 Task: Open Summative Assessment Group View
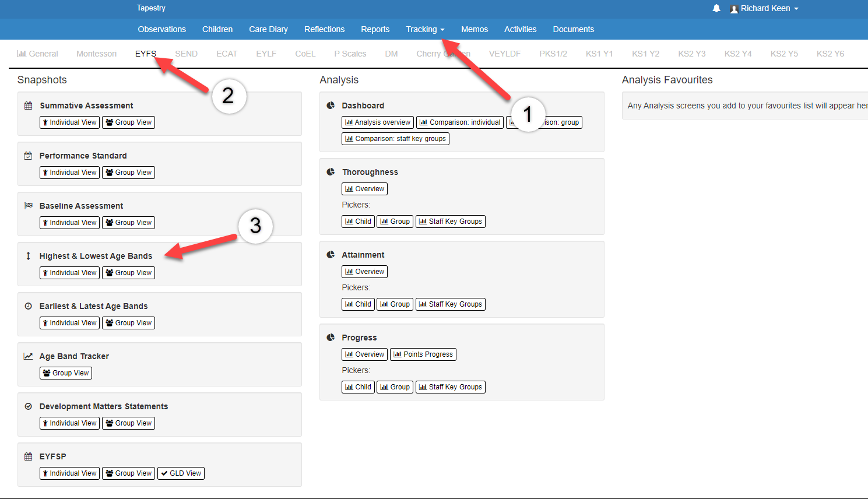[x=128, y=122]
